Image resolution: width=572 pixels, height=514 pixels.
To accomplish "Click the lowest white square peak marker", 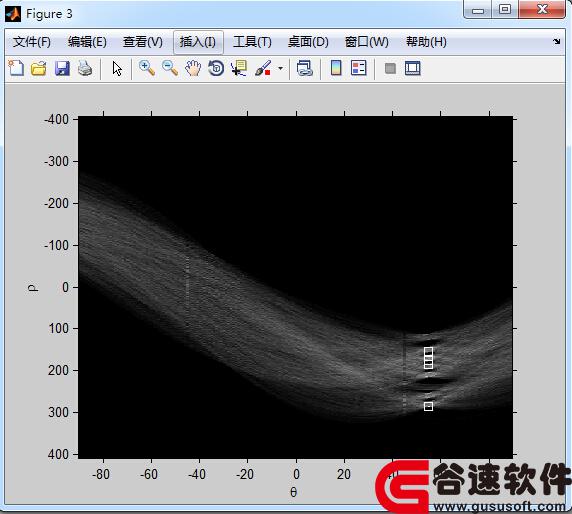I will 428,406.
